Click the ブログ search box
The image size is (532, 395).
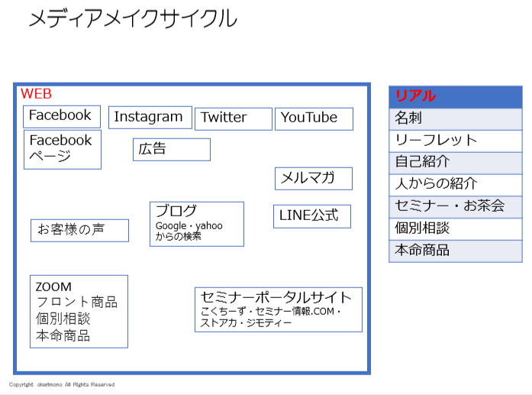pyautogui.click(x=196, y=224)
